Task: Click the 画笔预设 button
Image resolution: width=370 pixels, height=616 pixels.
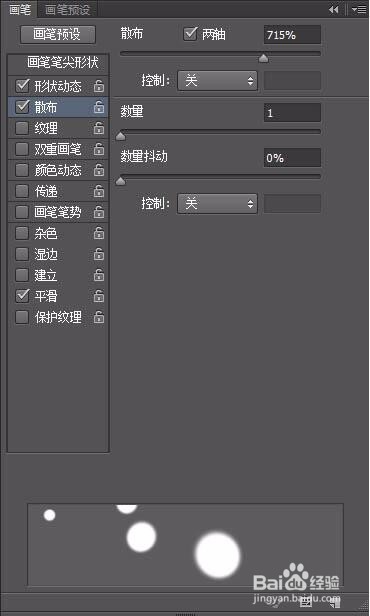Action: [x=58, y=35]
